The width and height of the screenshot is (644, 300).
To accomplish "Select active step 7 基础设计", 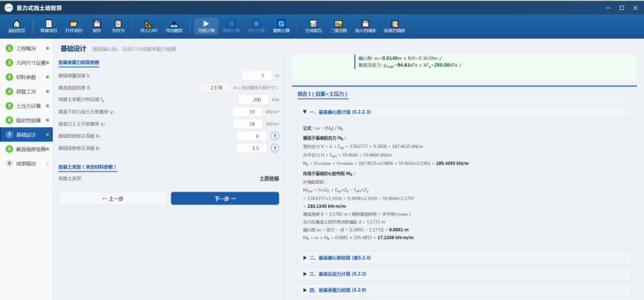I will pyautogui.click(x=26, y=135).
